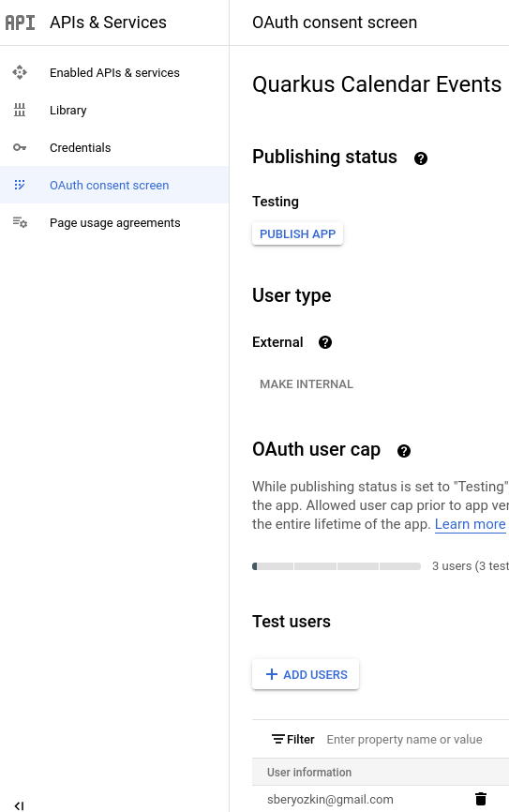Select OAuth consent screen menu item
509x812 pixels.
(114, 185)
